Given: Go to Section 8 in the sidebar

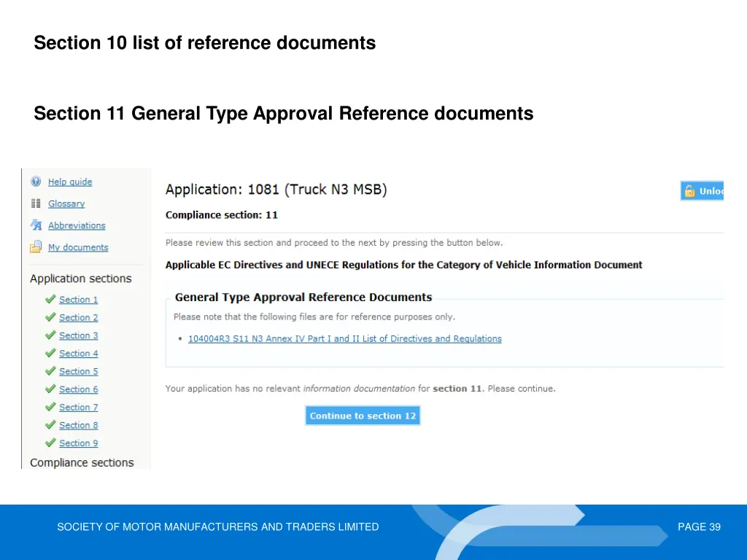Looking at the screenshot, I should click(x=78, y=425).
